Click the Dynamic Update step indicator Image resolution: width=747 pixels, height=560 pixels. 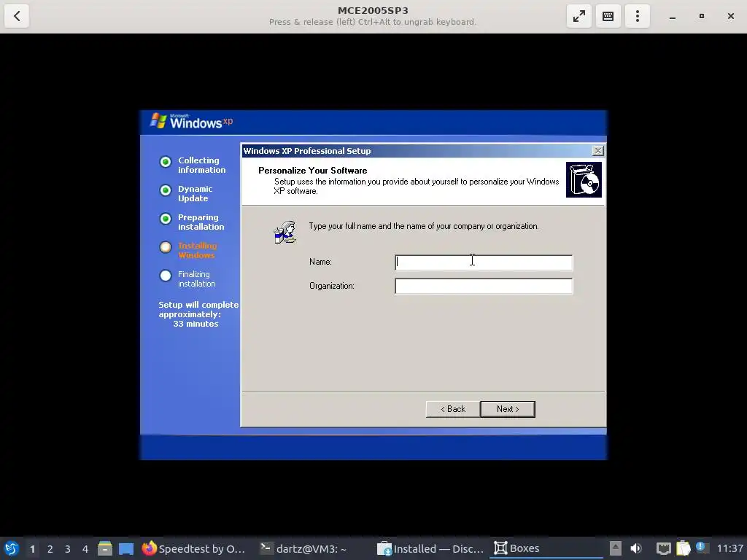(x=166, y=190)
